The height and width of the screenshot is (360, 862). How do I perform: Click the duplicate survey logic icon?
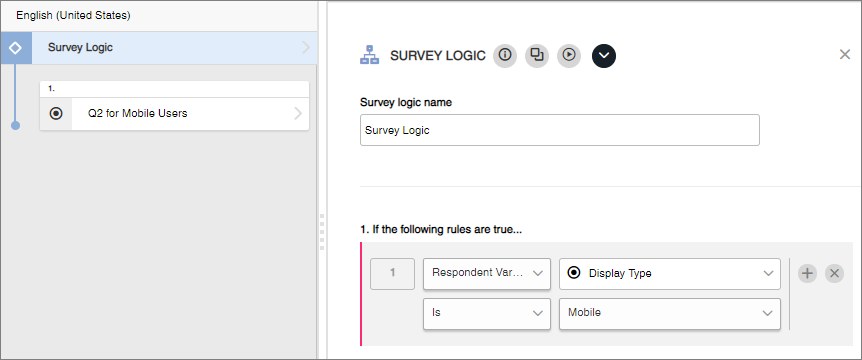tap(537, 55)
